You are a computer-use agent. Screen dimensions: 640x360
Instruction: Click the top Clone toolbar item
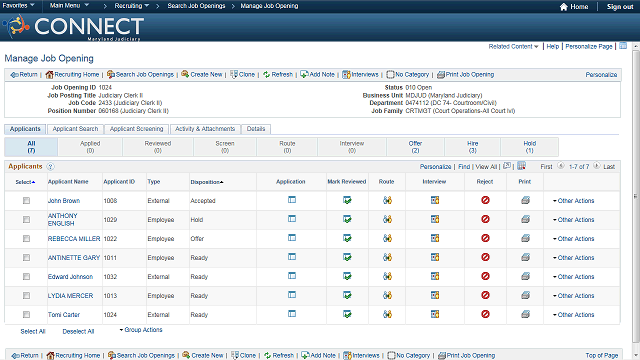click(x=242, y=75)
